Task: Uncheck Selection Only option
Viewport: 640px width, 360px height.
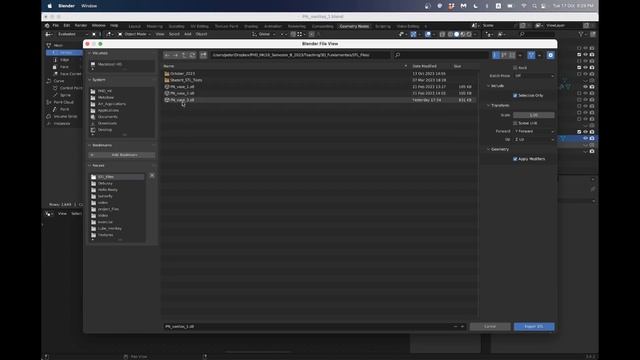Action: [515, 96]
